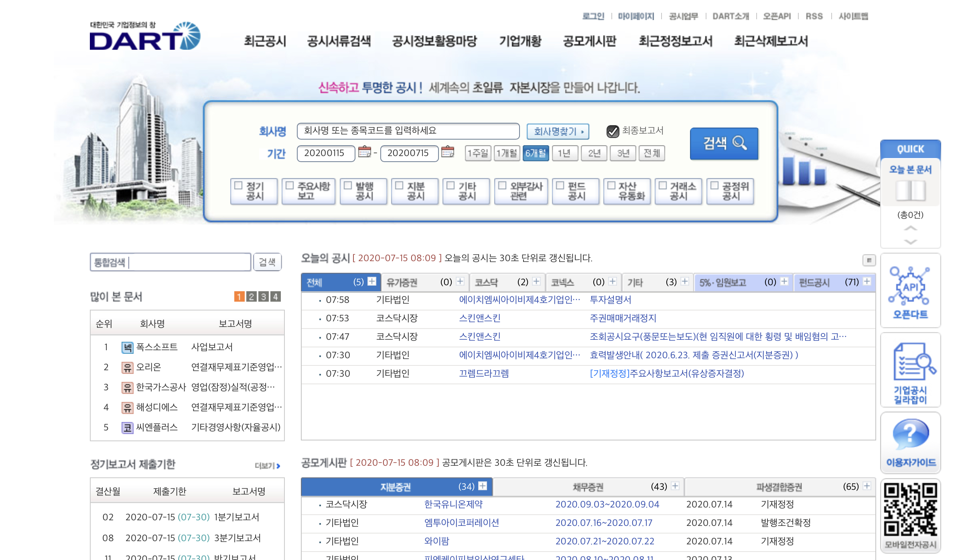Select the 1개월 period button
The width and height of the screenshot is (958, 560).
click(x=507, y=153)
